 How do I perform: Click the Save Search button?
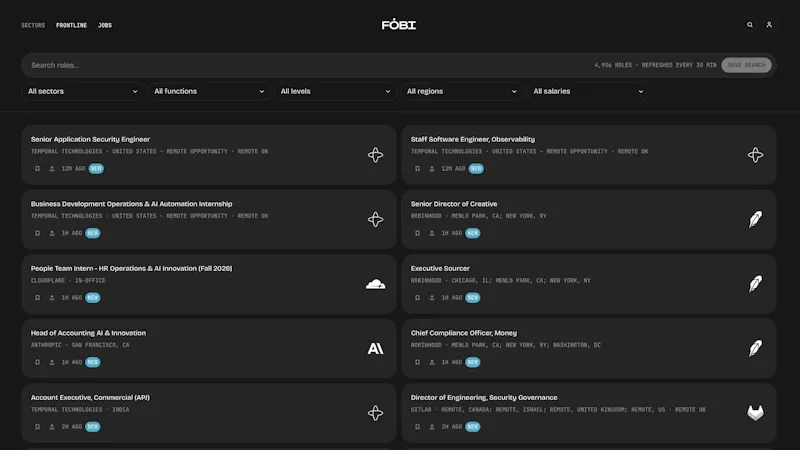[746, 65]
